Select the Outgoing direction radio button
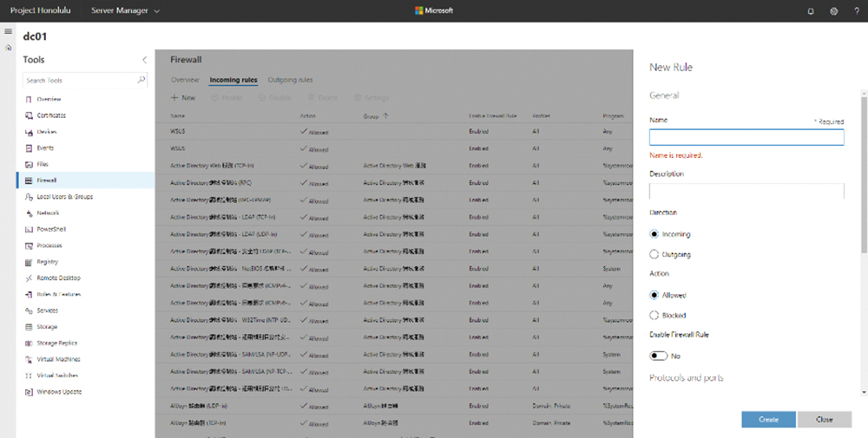The image size is (868, 438). click(x=654, y=254)
